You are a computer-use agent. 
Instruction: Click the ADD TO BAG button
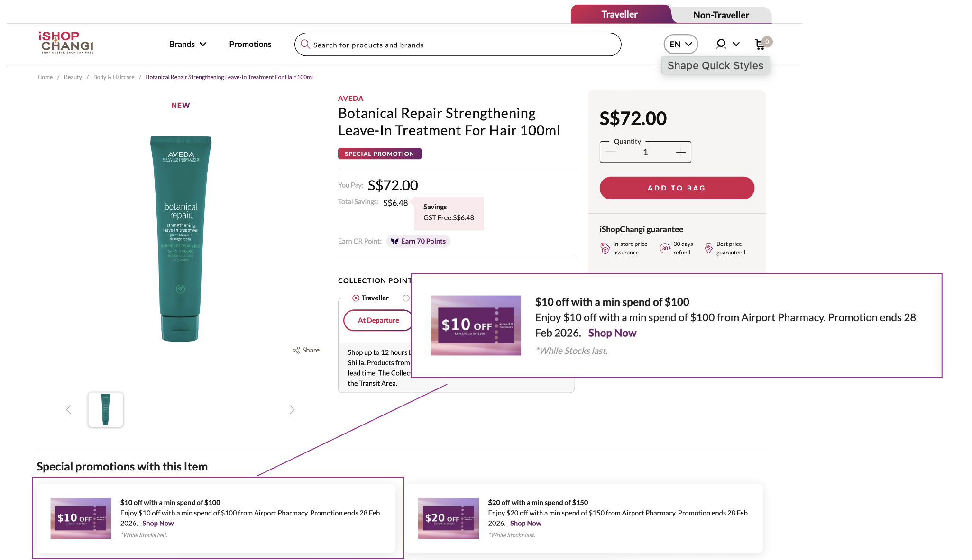(x=677, y=188)
